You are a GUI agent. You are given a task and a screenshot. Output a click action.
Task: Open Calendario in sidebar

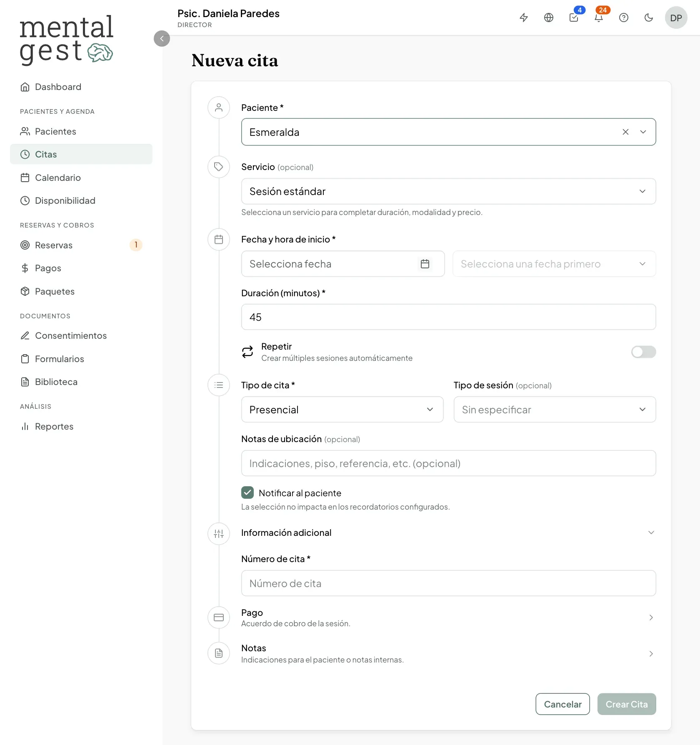[81, 177]
